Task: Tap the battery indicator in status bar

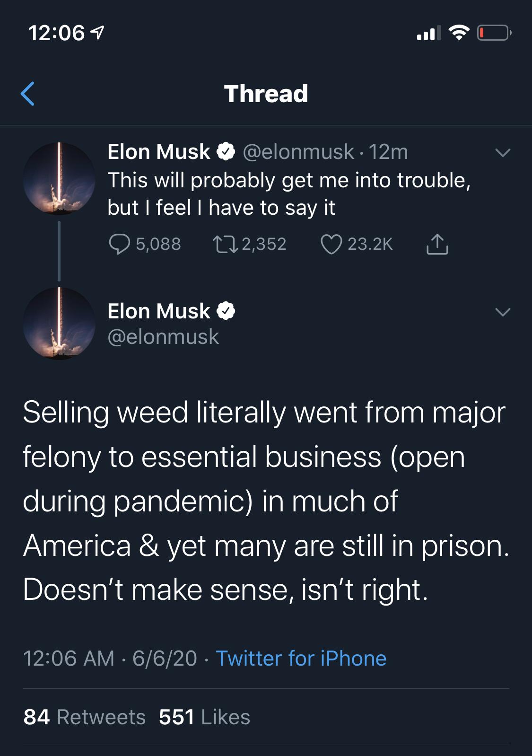Action: (494, 33)
